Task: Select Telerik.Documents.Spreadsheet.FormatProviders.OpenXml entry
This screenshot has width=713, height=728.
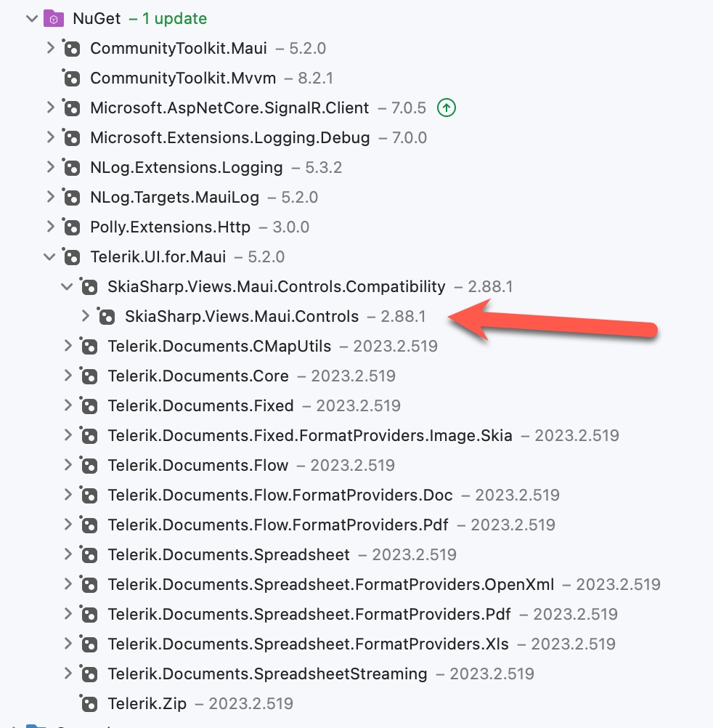Action: point(330,584)
